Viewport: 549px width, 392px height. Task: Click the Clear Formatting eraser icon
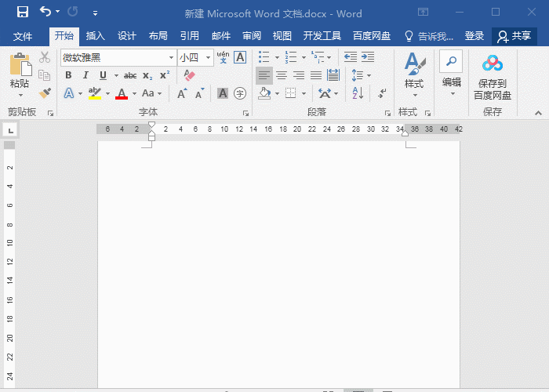188,75
